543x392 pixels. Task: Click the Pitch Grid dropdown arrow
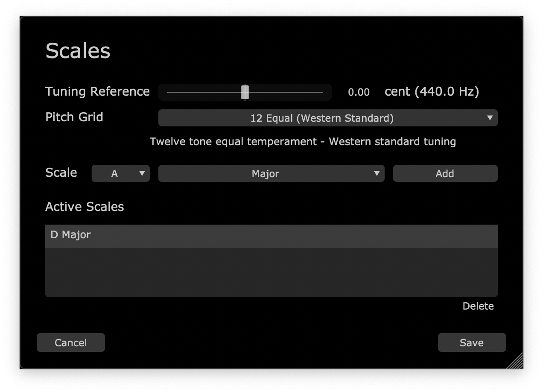pyautogui.click(x=490, y=118)
